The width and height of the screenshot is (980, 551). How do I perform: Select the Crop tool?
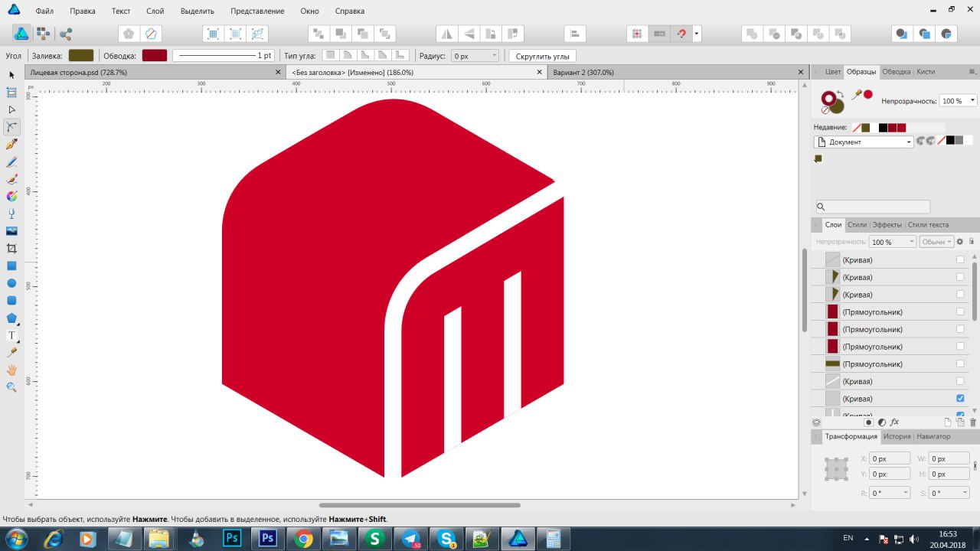11,249
